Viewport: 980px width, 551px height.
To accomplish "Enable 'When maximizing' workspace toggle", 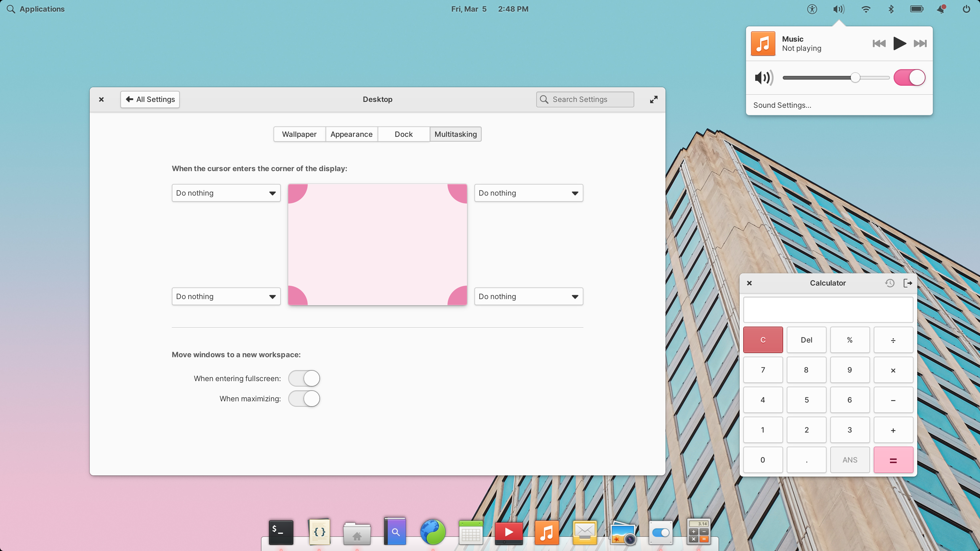I will (x=303, y=398).
